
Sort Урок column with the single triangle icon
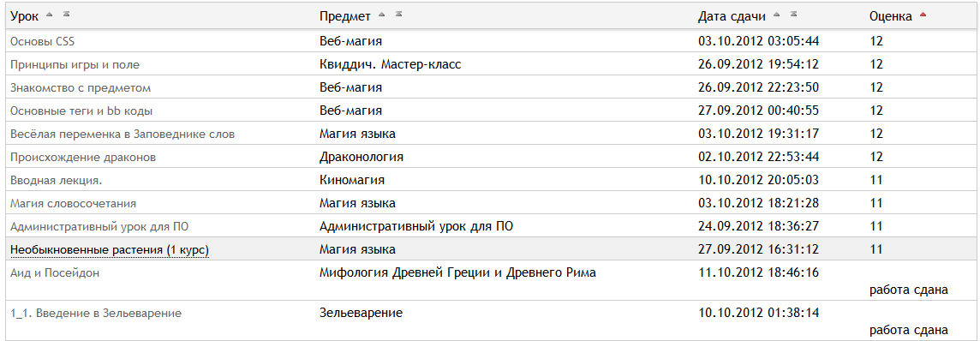coord(50,15)
